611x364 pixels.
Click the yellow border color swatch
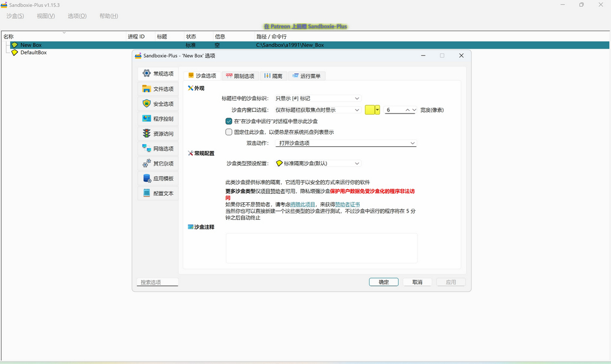[x=370, y=110]
